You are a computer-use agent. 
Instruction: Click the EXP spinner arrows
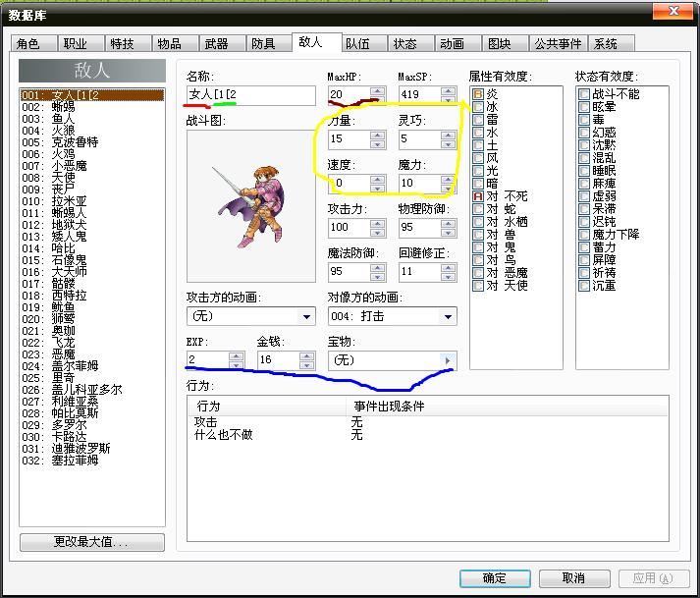[237, 360]
